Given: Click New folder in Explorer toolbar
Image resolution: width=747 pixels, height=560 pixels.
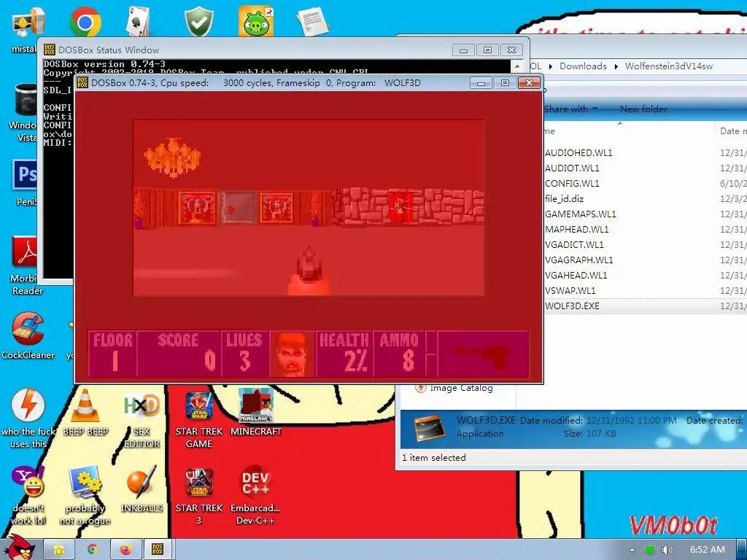Looking at the screenshot, I should point(643,109).
